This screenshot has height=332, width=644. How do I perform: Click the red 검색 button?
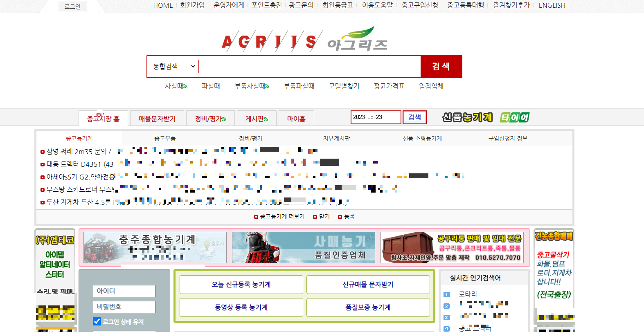click(x=441, y=66)
